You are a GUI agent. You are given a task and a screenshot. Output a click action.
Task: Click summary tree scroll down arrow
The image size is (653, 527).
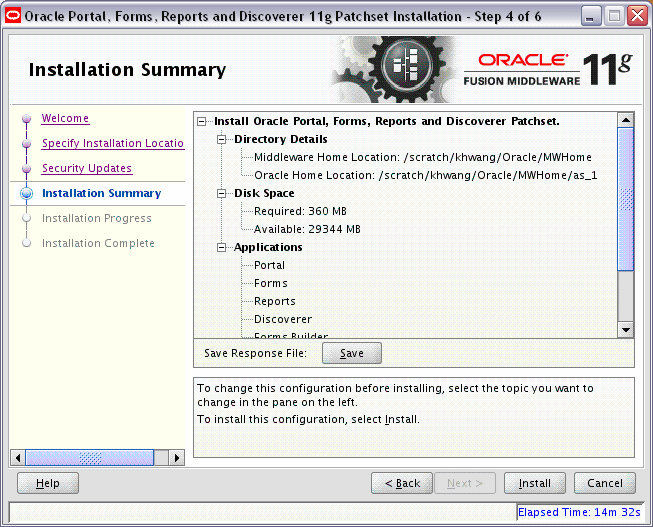(626, 330)
